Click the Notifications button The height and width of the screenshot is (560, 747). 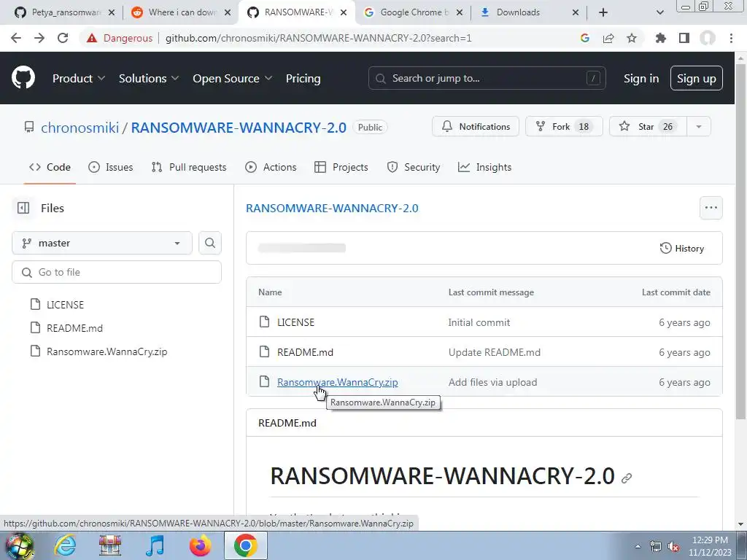(476, 127)
